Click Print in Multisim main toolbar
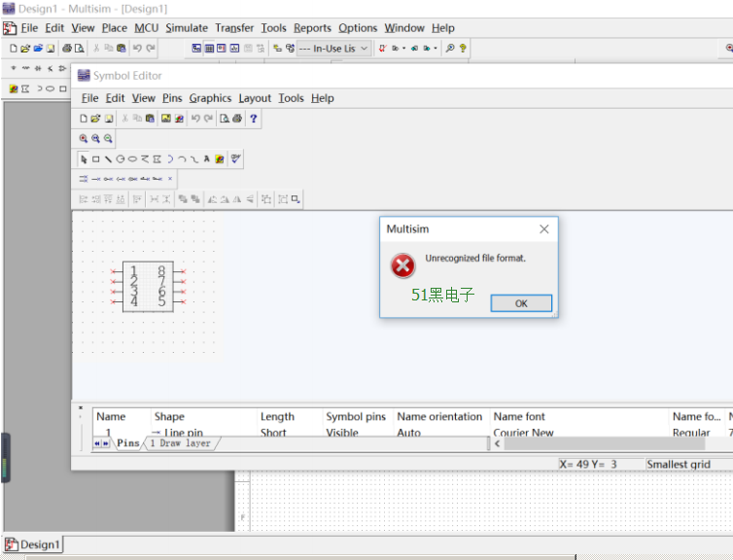Viewport: 733px width, 560px height. 67,49
